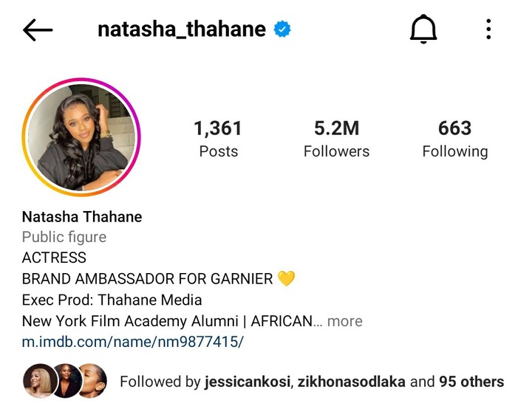Tap first mutual follower avatar
This screenshot has width=532, height=403.
39,381
